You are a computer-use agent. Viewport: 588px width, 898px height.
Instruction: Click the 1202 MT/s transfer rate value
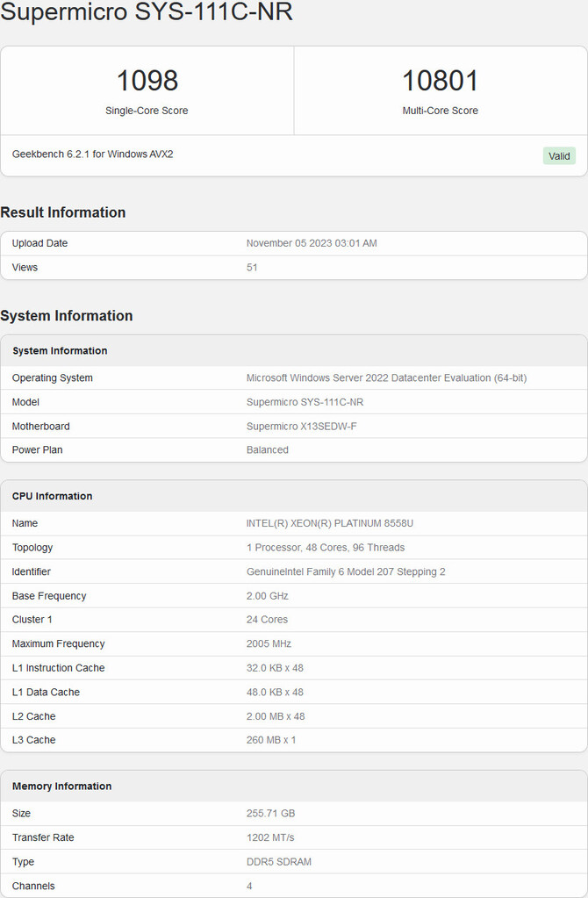coord(270,837)
